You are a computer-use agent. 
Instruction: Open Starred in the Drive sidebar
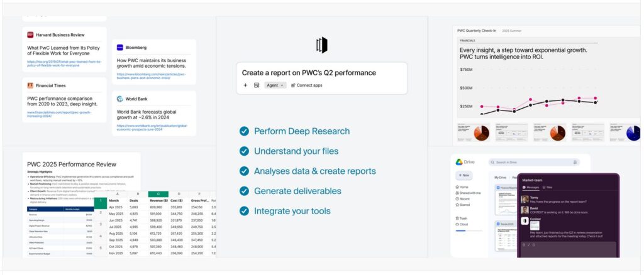462,205
